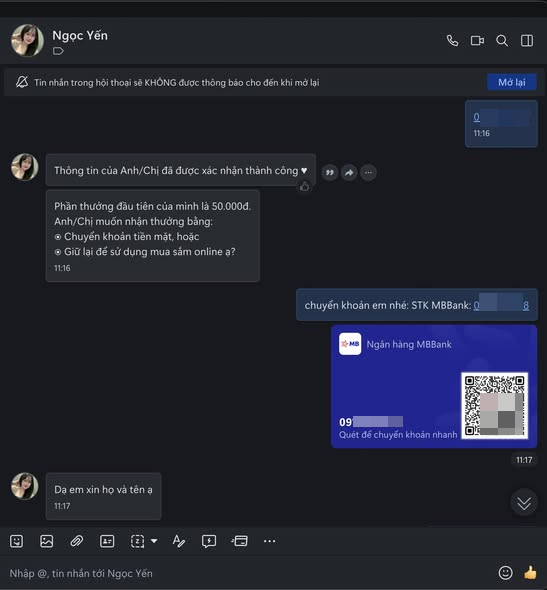Click the label tag icon under Ngọc Yến
Image resolution: width=547 pixels, height=590 pixels.
click(x=58, y=51)
